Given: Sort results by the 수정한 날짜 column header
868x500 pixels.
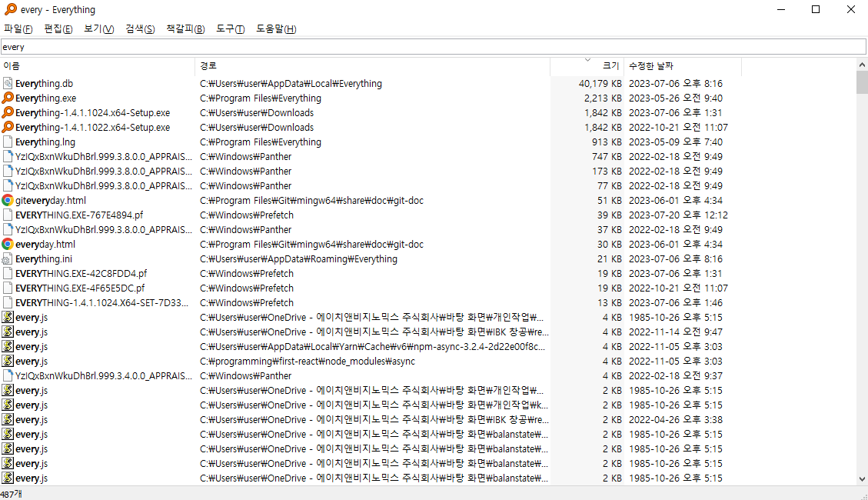Looking at the screenshot, I should click(683, 66).
